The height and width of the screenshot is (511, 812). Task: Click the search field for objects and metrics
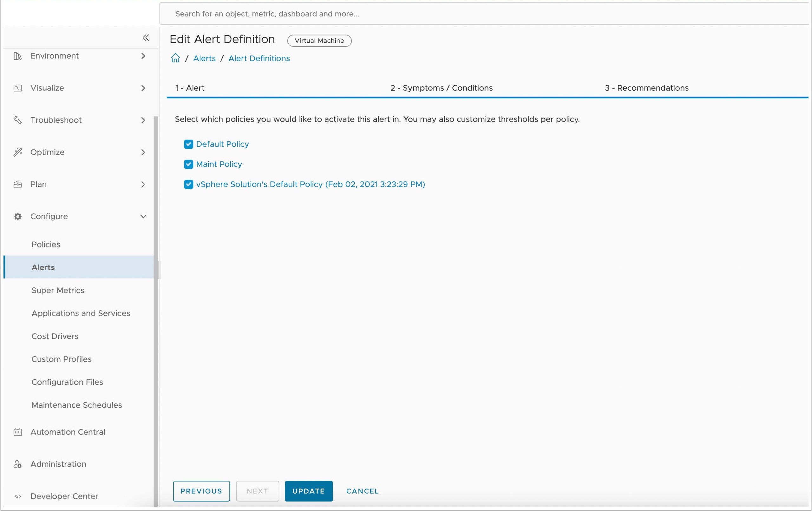pos(484,14)
